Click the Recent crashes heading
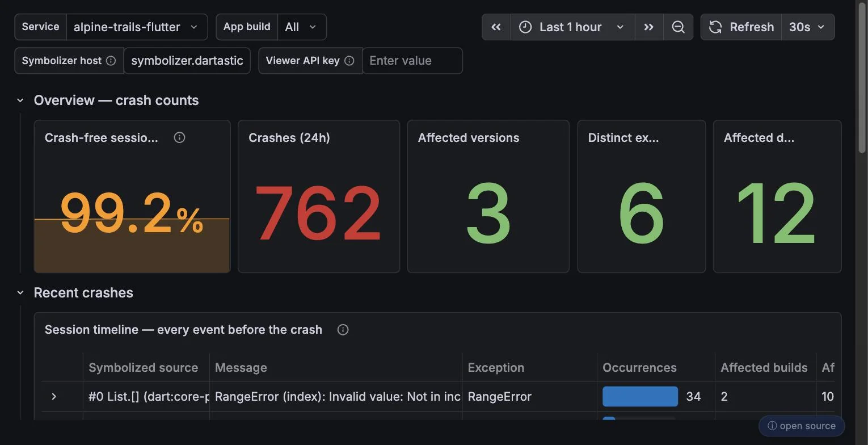 coord(83,293)
